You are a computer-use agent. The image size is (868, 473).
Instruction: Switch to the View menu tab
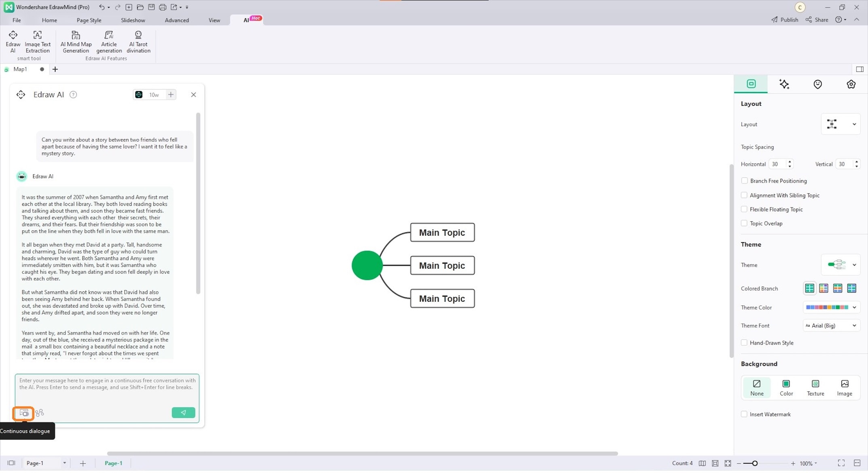(214, 19)
